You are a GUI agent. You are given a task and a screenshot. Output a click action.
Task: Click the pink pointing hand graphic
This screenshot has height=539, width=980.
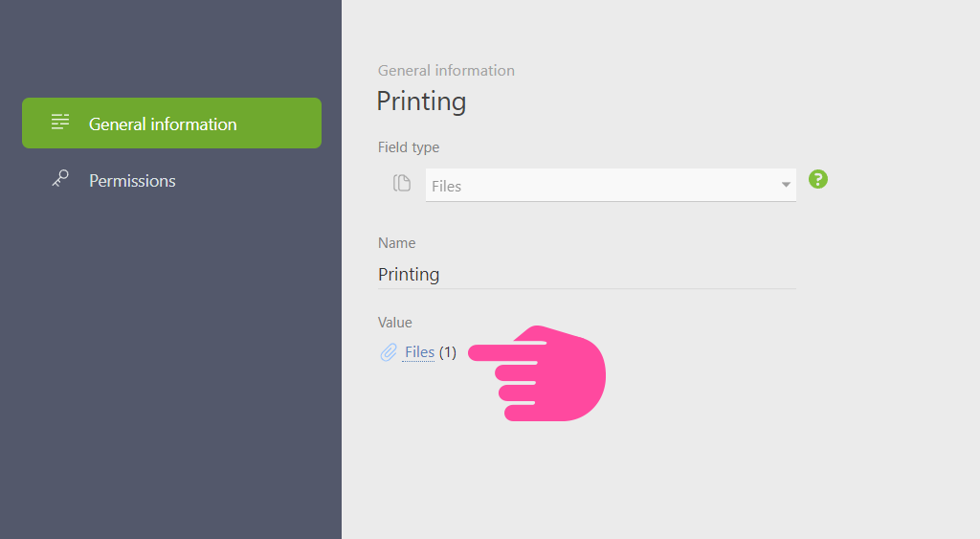(x=538, y=373)
